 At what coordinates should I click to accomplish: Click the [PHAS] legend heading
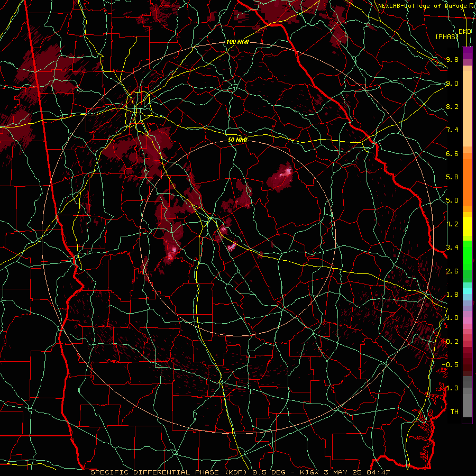click(447, 36)
